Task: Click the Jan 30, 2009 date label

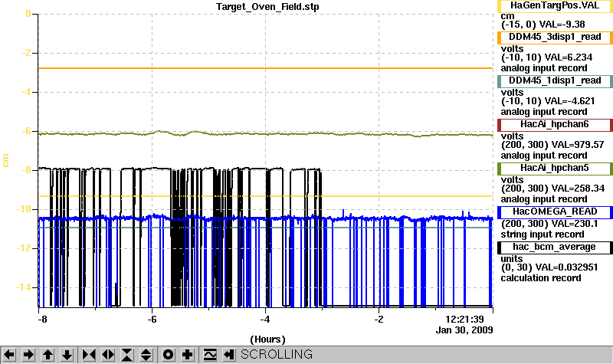Action: [464, 330]
